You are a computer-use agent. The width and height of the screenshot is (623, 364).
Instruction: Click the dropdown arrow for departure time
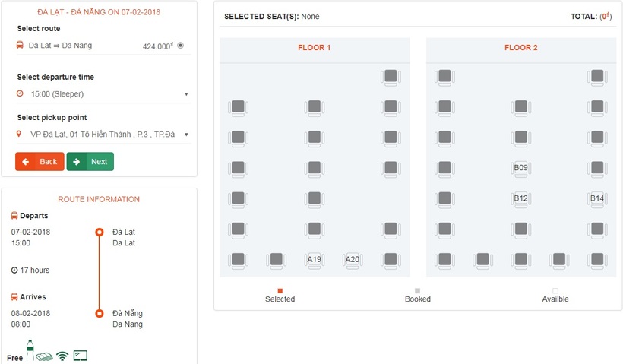(x=186, y=94)
